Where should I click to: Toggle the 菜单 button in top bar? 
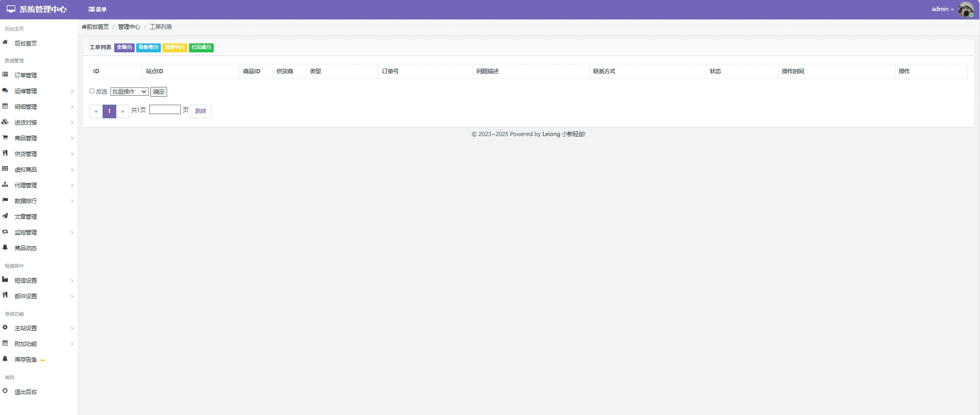(x=97, y=9)
